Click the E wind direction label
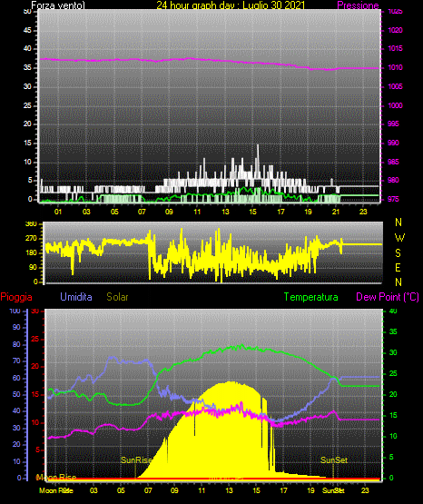This screenshot has width=423, height=504. (x=398, y=267)
